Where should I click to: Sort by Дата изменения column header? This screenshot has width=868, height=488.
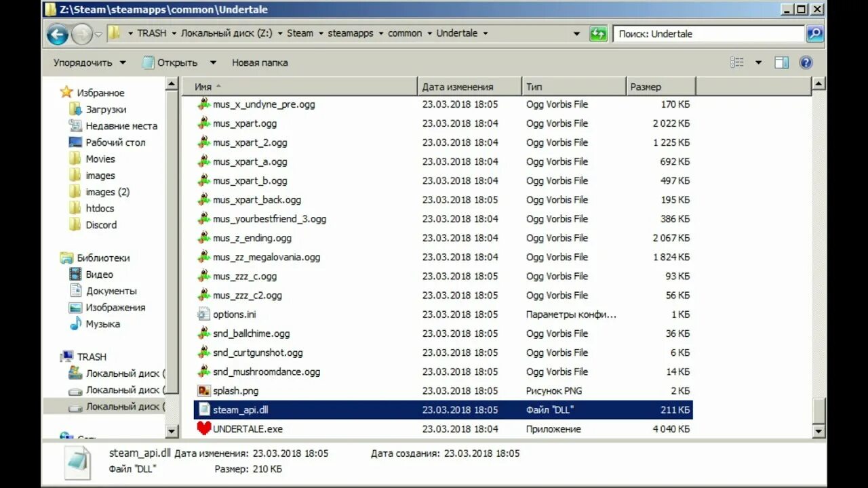(469, 87)
